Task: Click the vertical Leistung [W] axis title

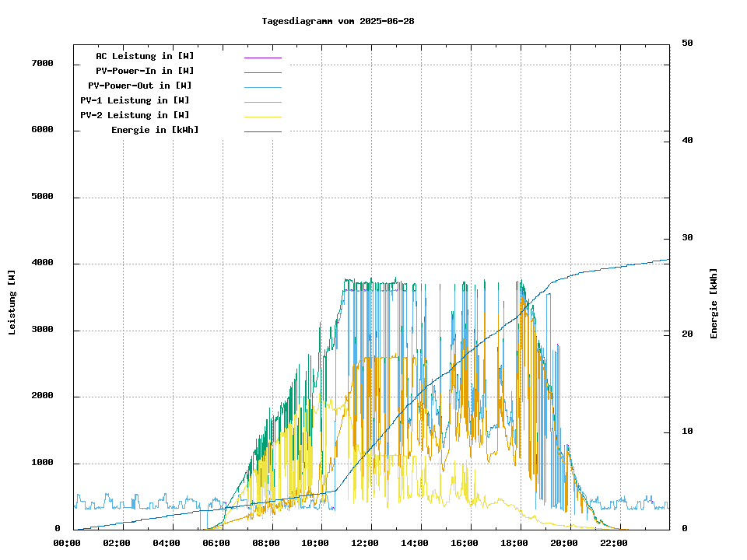Action: [x=12, y=303]
